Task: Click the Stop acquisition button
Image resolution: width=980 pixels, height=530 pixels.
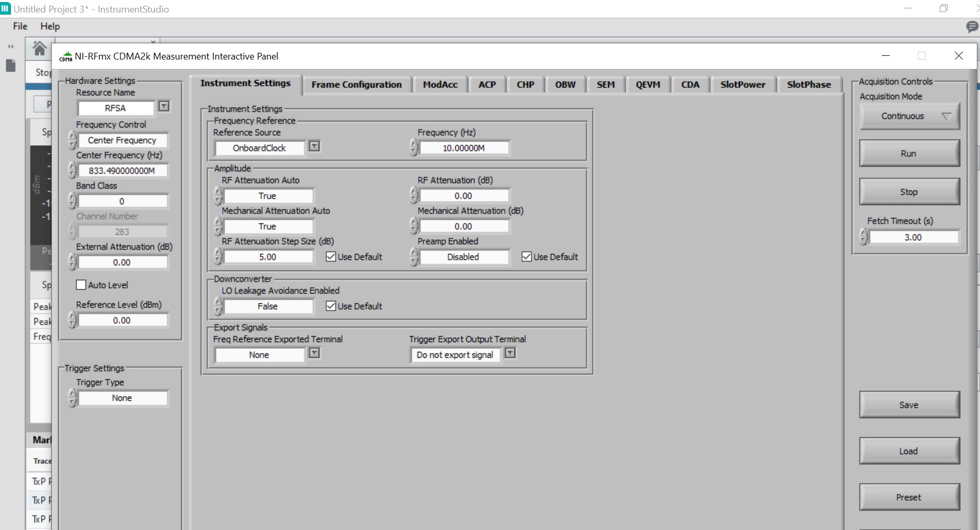Action: 909,192
